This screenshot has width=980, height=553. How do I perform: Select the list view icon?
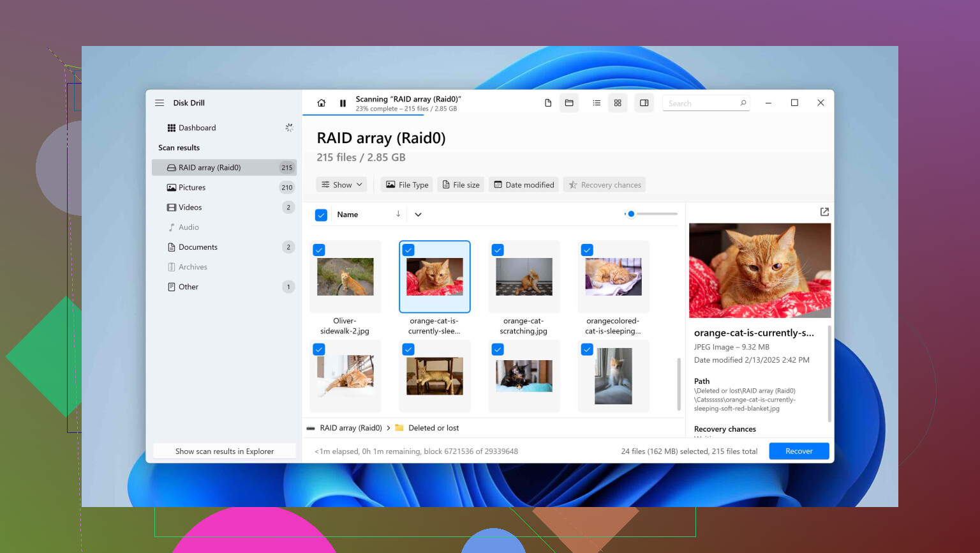click(597, 103)
